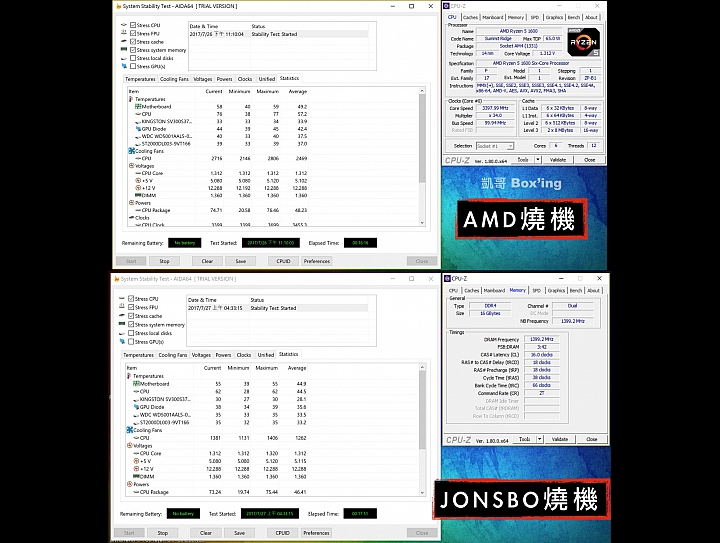Click Preferences in the 7/26 AIDA64 window

[x=317, y=261]
